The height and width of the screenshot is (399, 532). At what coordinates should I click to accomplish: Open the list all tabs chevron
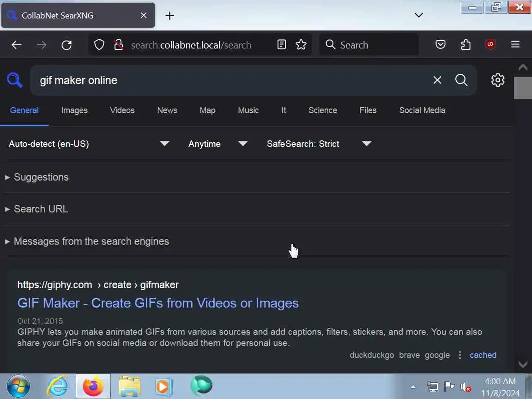coord(419,15)
